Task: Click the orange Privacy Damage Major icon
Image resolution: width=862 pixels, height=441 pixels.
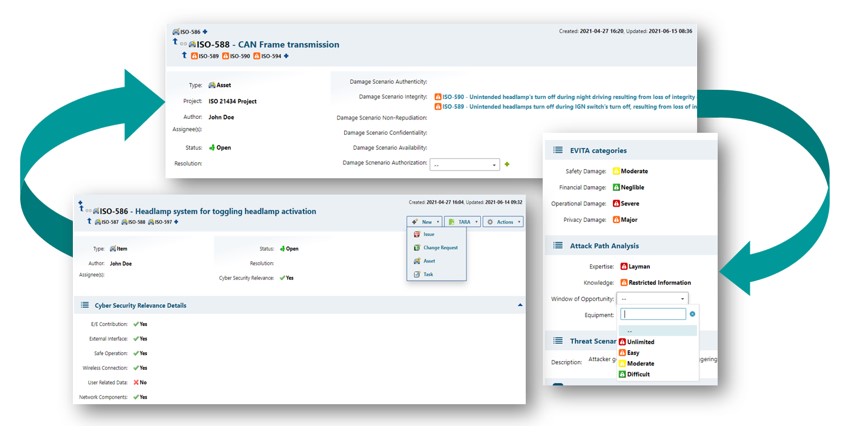Action: [x=616, y=219]
